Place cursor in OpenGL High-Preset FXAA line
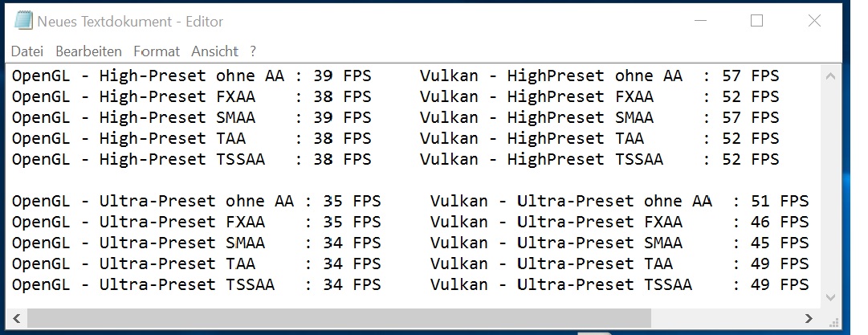Screen dimensions: 868x335 191,97
